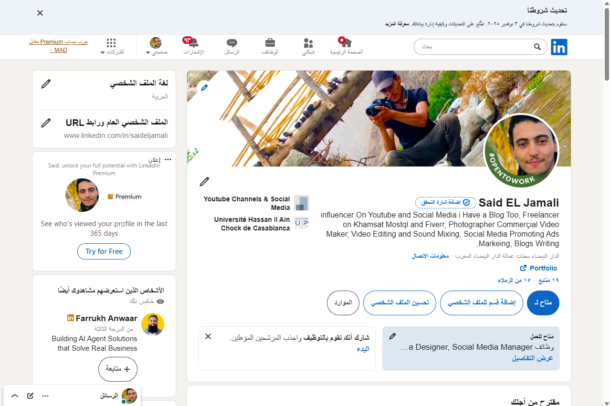
Task: Open the LinkedIn home logo
Action: (559, 47)
